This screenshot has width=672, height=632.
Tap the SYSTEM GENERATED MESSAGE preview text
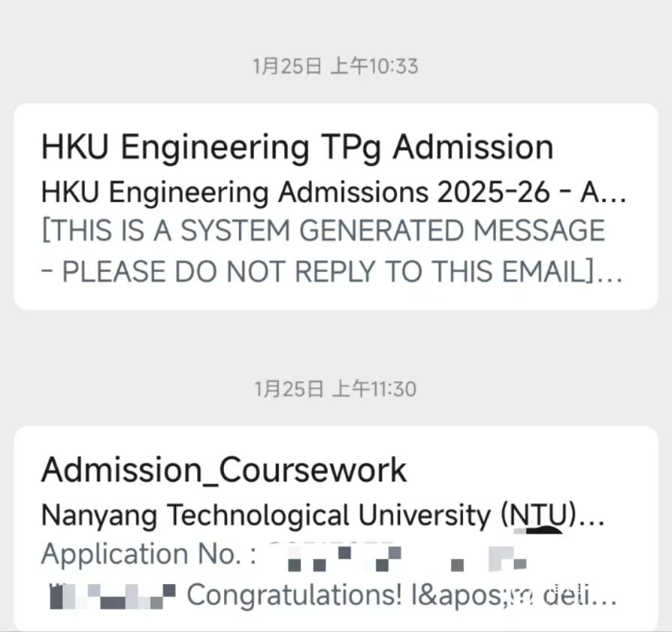324,231
